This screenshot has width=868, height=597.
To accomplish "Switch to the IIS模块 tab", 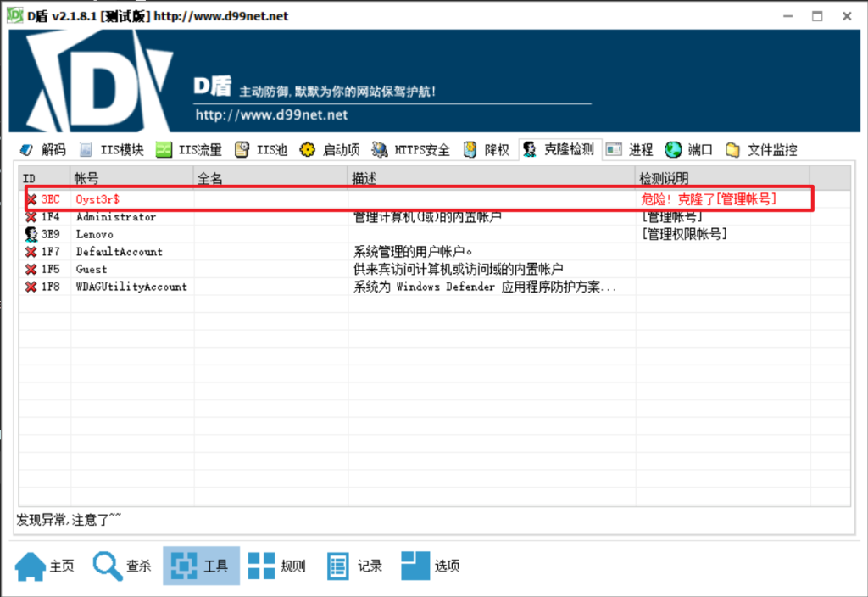I will click(111, 150).
